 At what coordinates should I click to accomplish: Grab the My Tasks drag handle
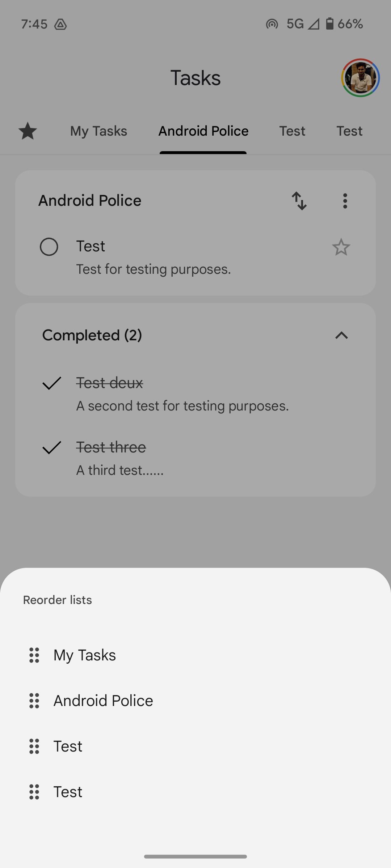pyautogui.click(x=34, y=655)
